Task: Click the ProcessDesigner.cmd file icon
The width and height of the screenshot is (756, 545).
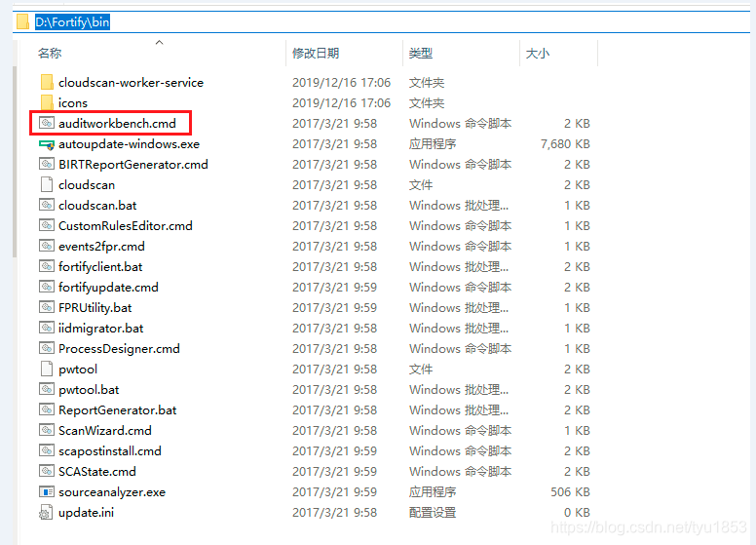Action: point(47,348)
